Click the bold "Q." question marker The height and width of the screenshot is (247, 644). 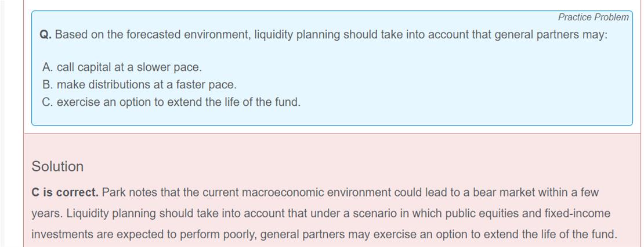coord(45,35)
